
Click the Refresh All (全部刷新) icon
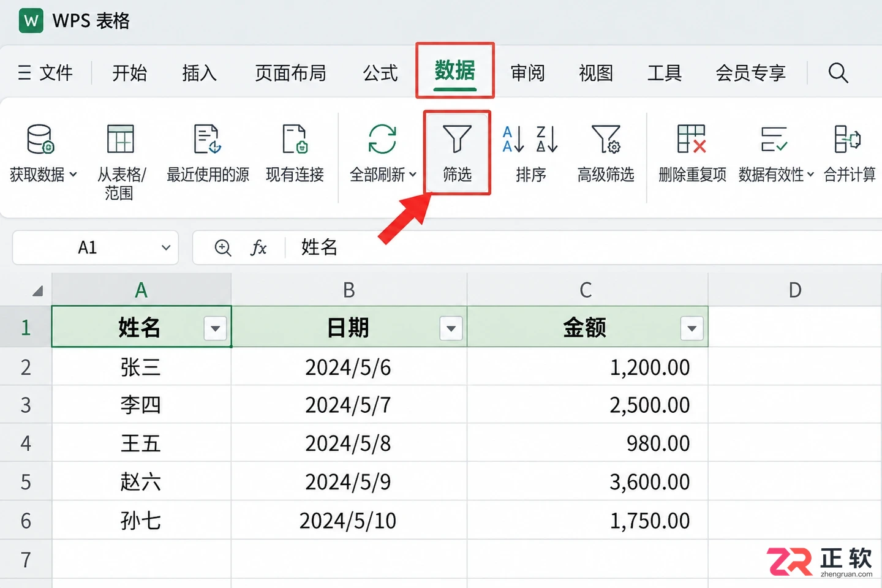coord(382,139)
